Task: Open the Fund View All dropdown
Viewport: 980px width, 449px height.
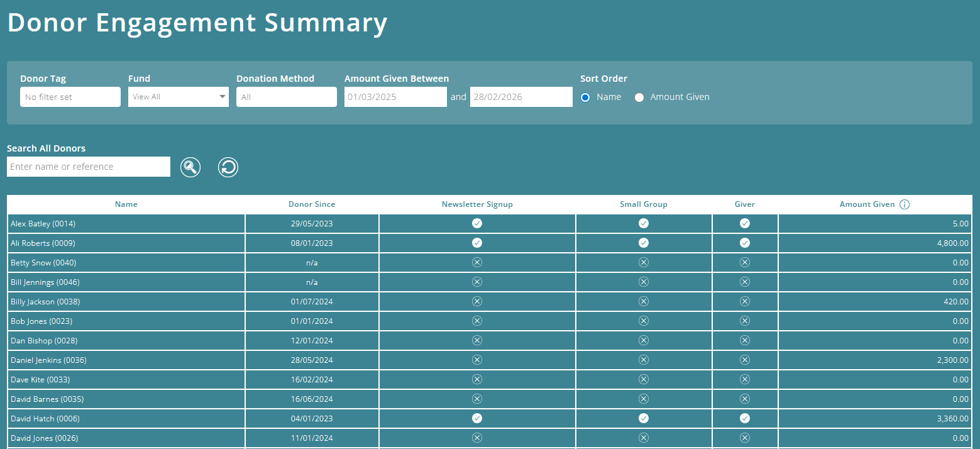Action: click(x=179, y=96)
